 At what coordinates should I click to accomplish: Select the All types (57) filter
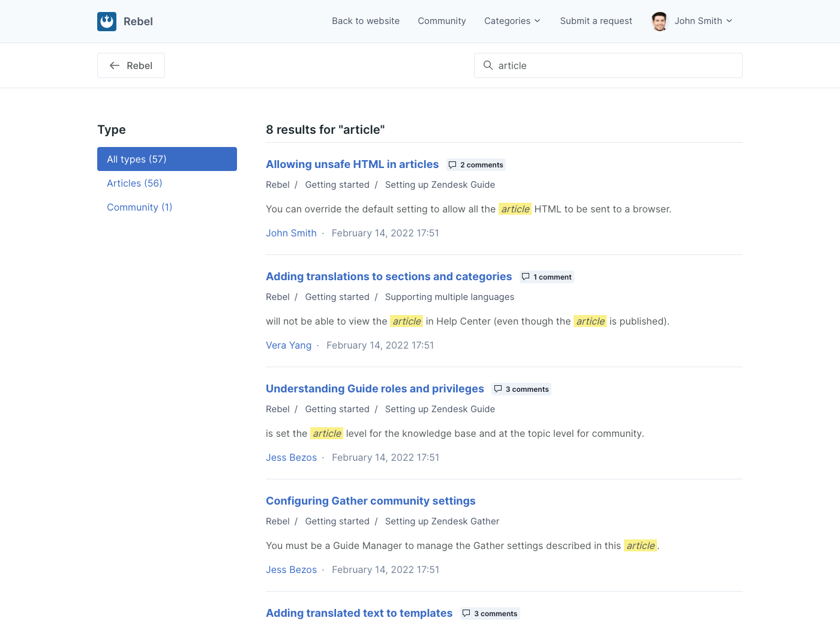tap(167, 159)
